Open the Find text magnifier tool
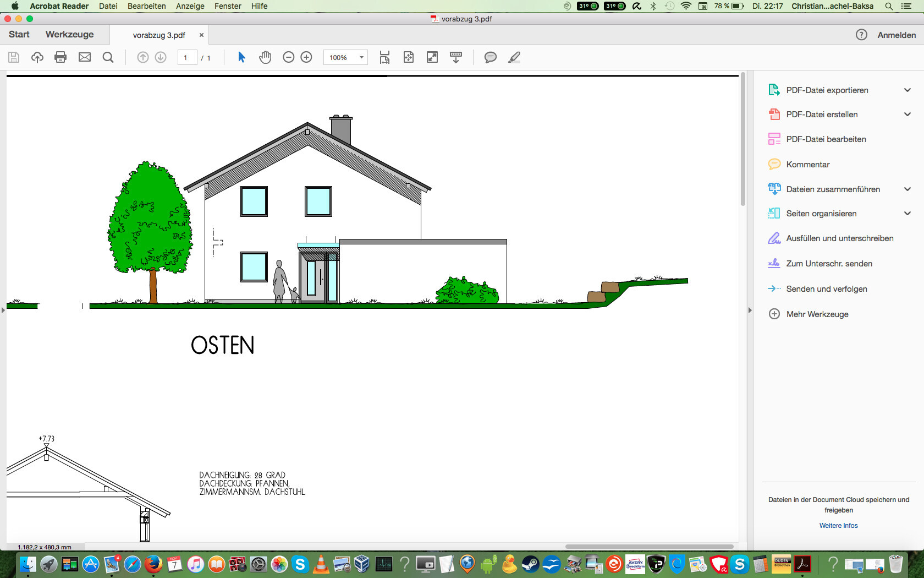 coord(108,57)
